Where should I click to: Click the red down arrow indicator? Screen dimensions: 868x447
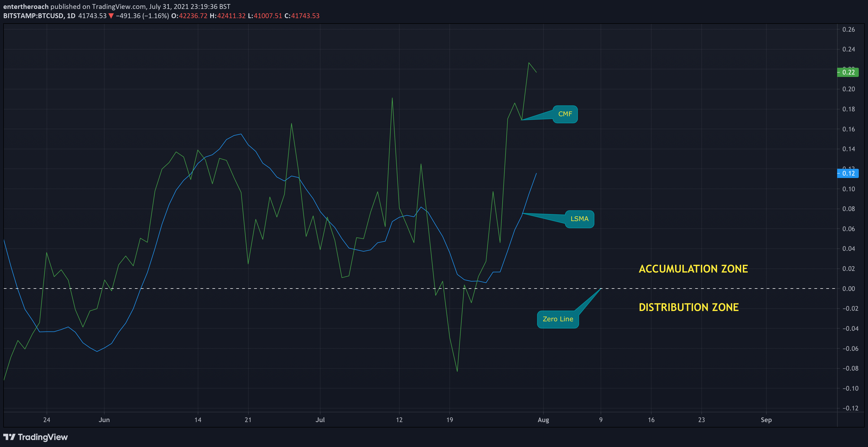pos(111,16)
